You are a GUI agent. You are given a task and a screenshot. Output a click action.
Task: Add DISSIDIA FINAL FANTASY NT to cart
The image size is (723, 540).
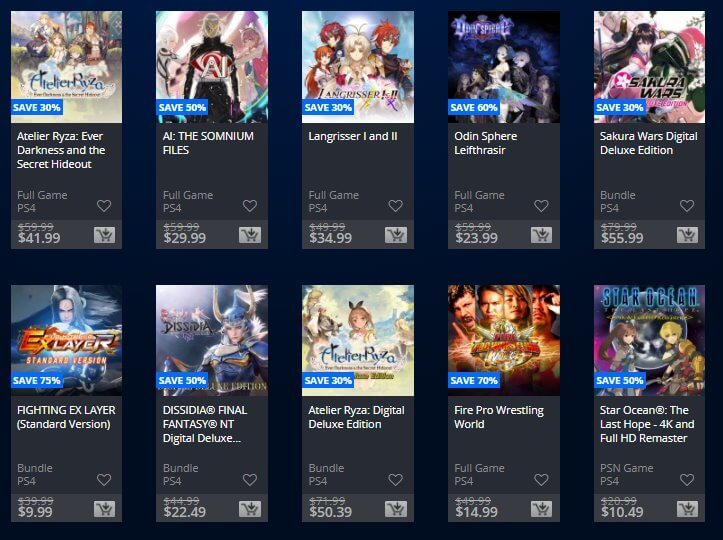250,509
